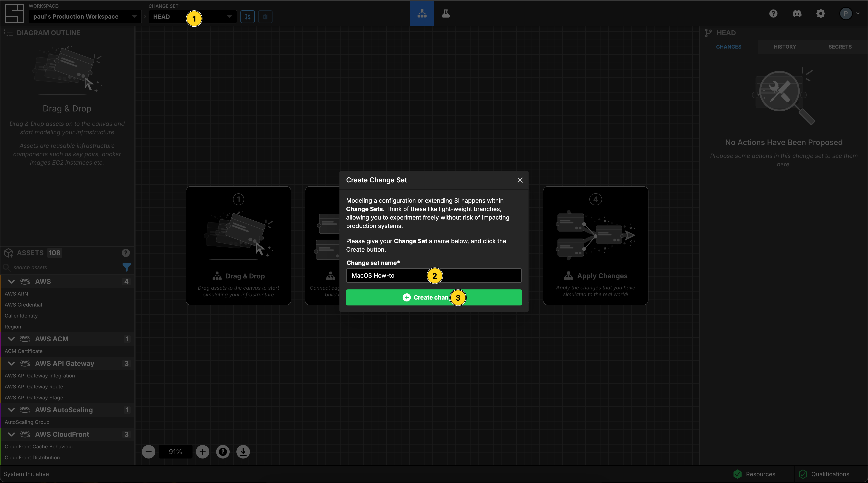The image size is (868, 483).
Task: Select the AutoScaling Group asset
Action: pyautogui.click(x=67, y=422)
